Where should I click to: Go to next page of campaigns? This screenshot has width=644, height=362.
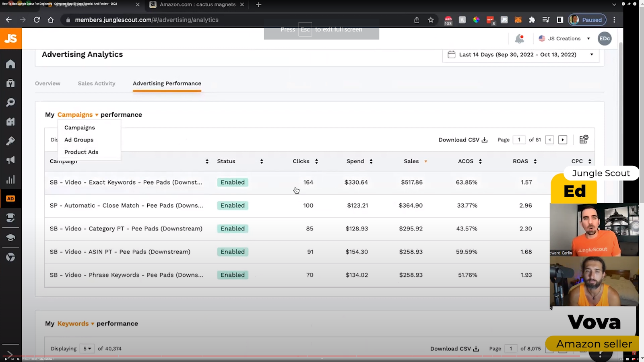562,140
